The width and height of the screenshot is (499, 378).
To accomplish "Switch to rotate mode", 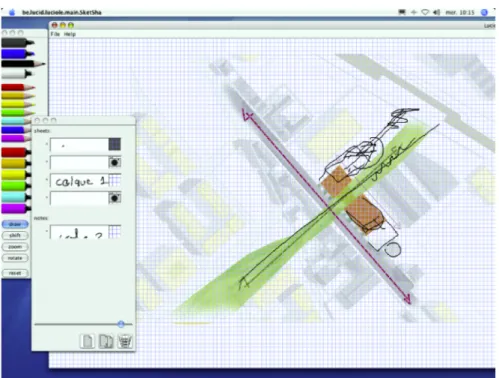I will click(x=15, y=258).
